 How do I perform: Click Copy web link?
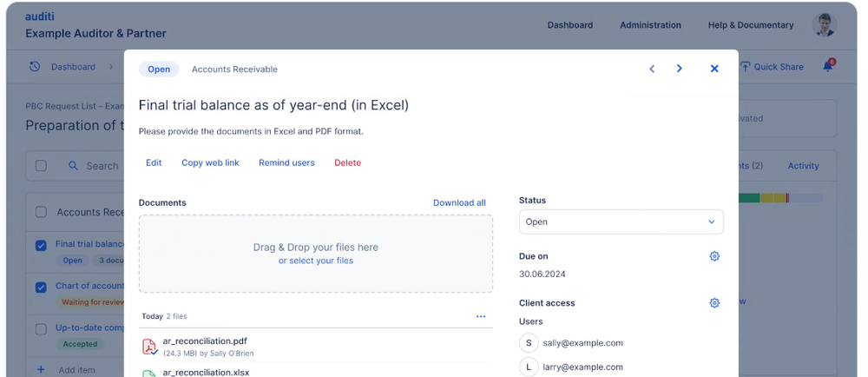click(x=210, y=162)
